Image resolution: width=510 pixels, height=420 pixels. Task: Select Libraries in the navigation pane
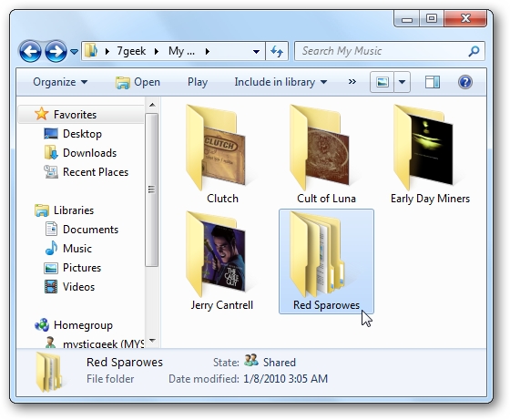pos(64,210)
